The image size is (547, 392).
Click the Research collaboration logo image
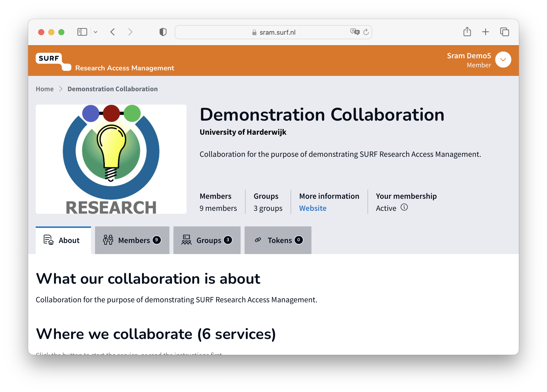click(111, 159)
